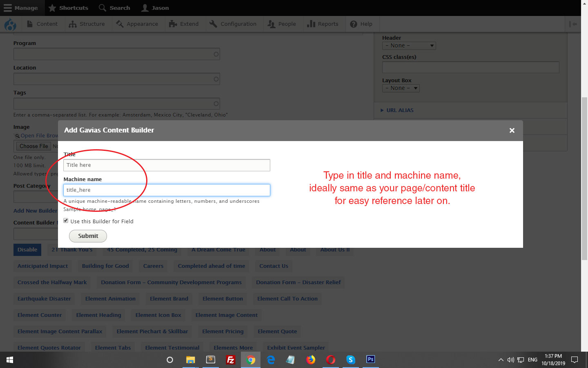The image size is (588, 368).
Task: Open Cortana search circle in taskbar
Action: [x=170, y=360]
